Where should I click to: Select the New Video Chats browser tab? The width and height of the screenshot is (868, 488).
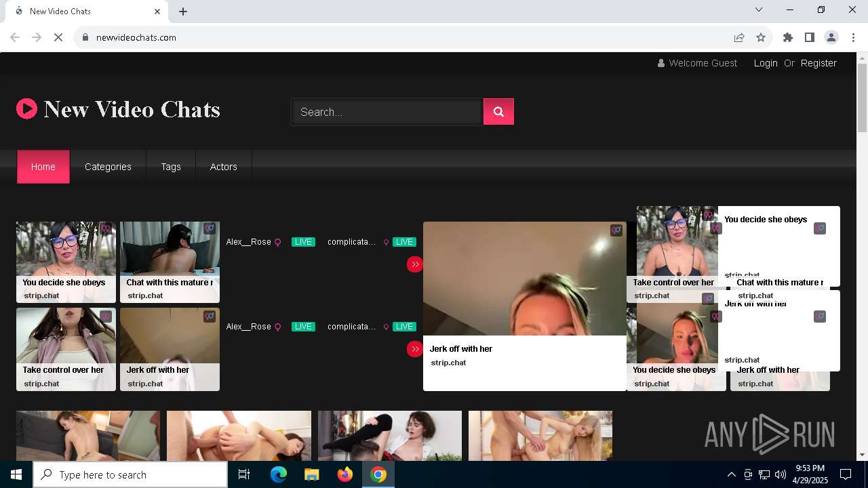coord(87,12)
